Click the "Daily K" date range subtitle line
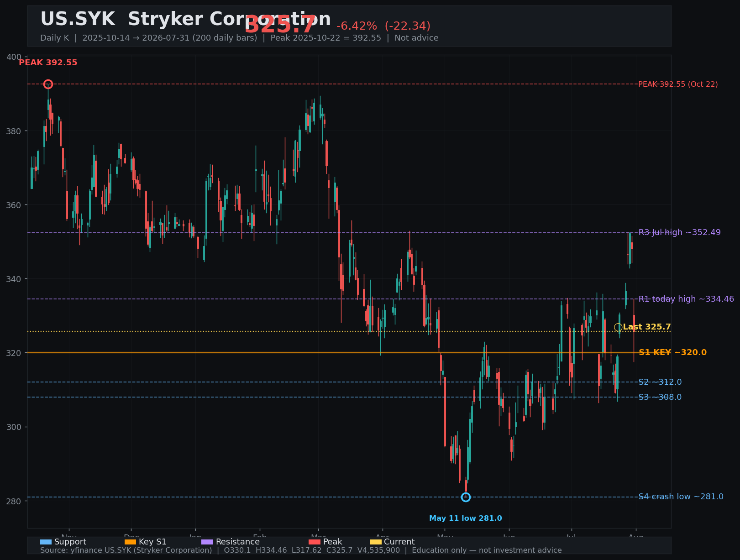 tap(239, 38)
